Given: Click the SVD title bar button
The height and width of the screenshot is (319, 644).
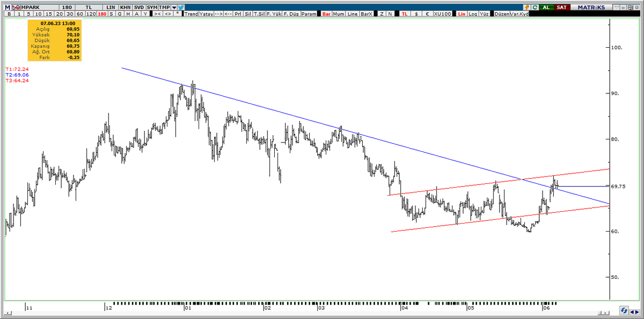Looking at the screenshot, I should pos(139,7).
